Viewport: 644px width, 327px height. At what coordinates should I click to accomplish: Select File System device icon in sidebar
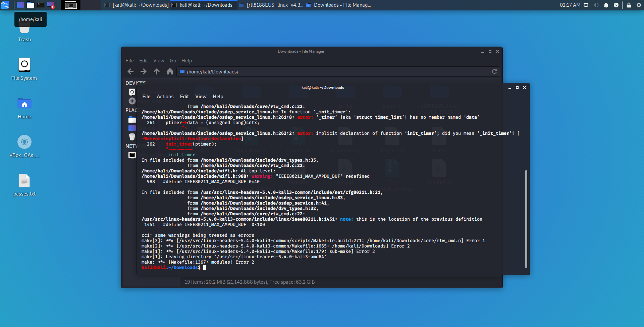coord(132,92)
